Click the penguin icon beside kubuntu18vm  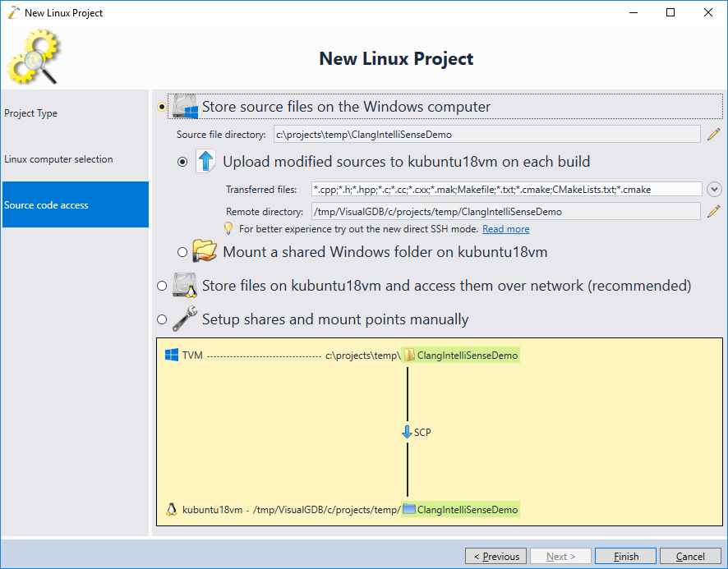point(172,509)
